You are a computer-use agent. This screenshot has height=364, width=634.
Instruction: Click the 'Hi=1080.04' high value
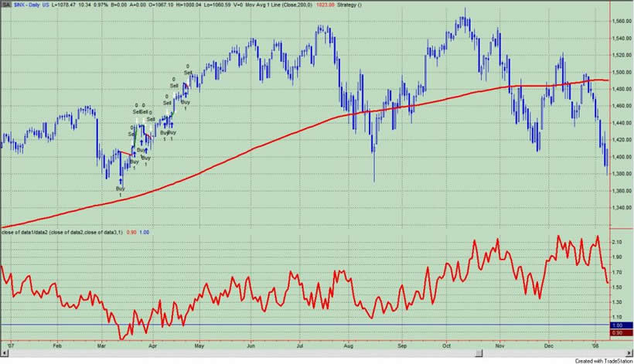(189, 5)
